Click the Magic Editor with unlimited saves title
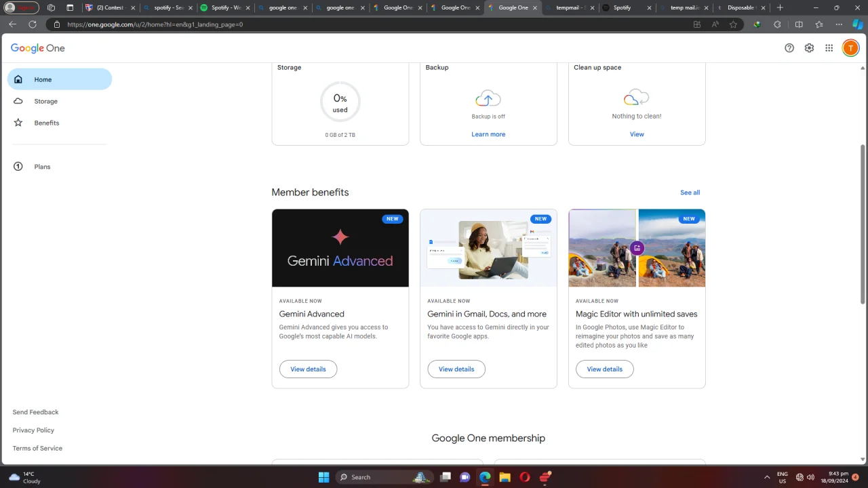Viewport: 868px width, 488px height. [637, 314]
